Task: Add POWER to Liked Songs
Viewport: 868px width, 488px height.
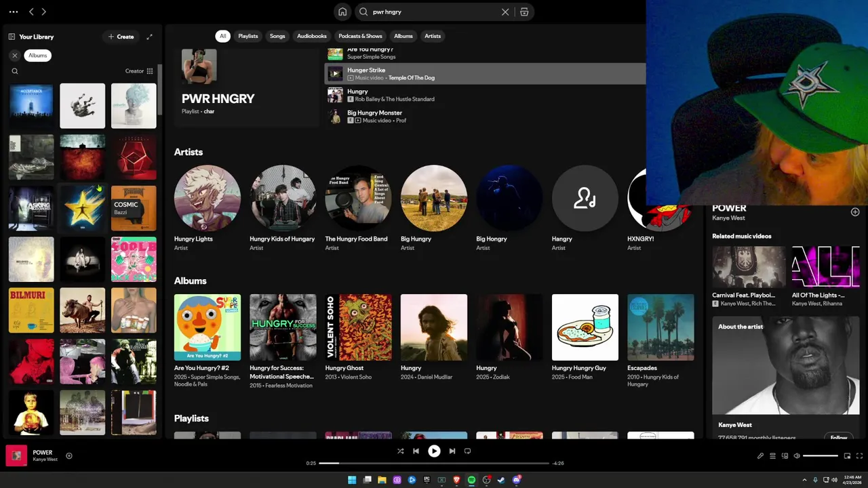Action: [855, 212]
